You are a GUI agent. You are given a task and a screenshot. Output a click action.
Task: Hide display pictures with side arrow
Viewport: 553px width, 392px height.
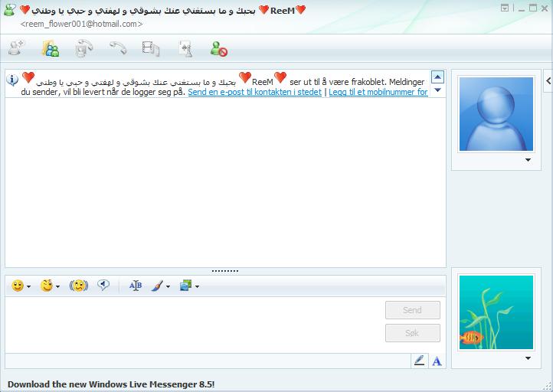548,80
